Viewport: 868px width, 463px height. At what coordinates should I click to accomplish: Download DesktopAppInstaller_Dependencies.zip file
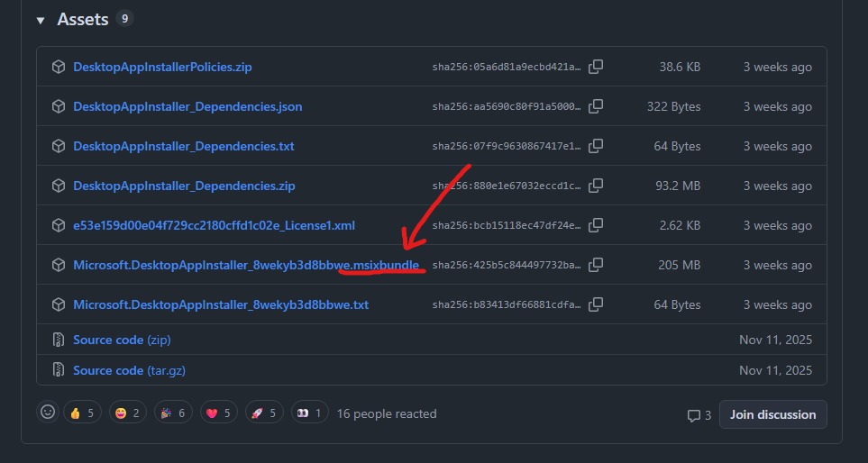tap(184, 186)
